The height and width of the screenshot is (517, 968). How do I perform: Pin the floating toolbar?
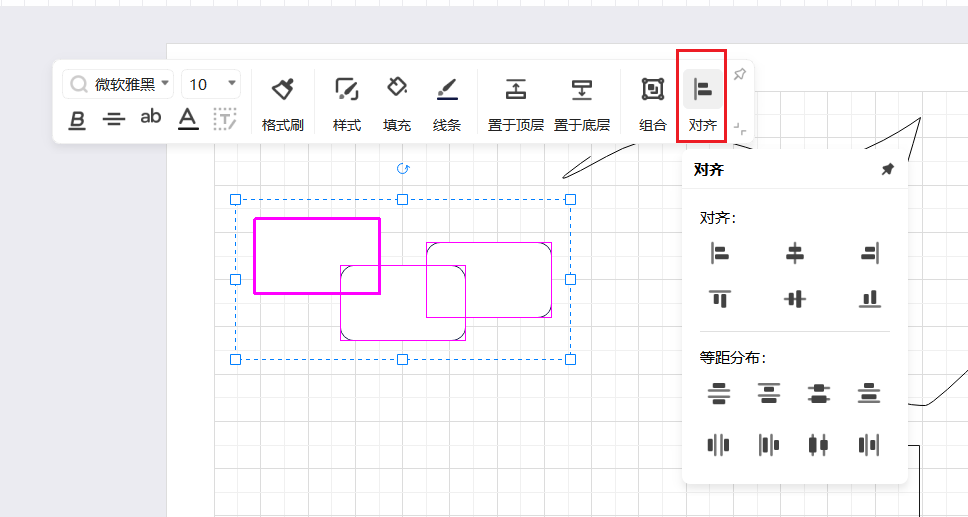pos(739,75)
